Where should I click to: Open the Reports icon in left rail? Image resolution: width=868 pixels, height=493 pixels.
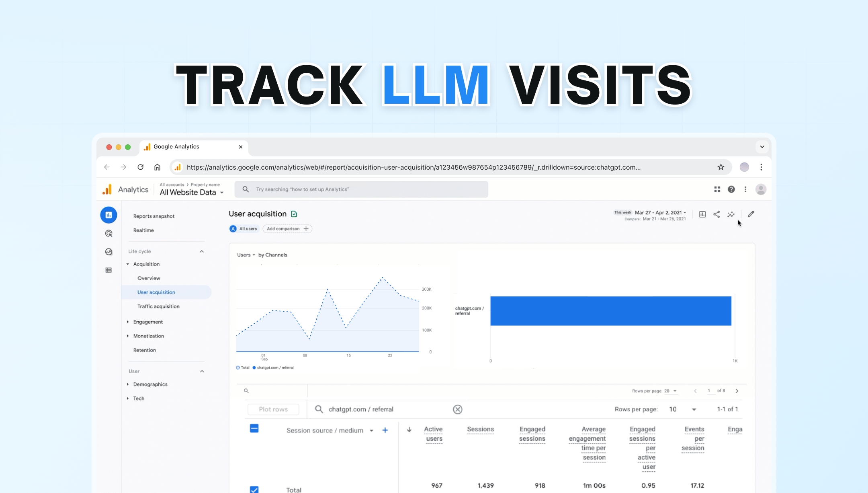point(108,215)
